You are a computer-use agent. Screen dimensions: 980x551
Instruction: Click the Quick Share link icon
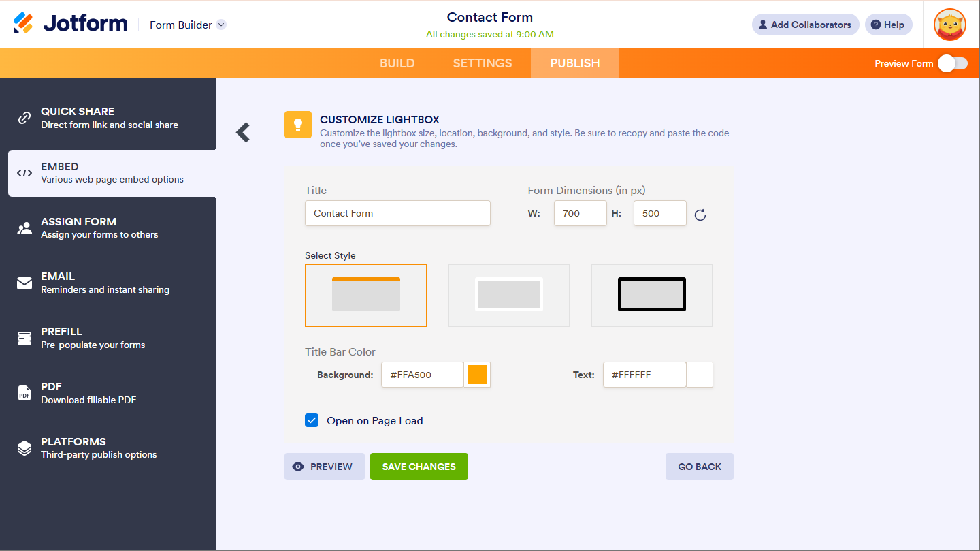click(24, 118)
